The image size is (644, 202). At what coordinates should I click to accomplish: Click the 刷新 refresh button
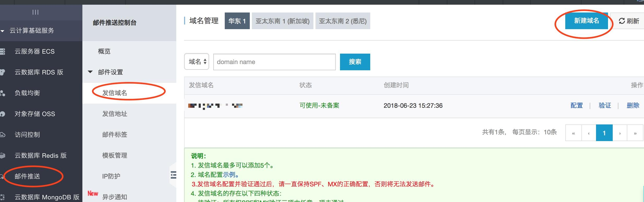629,21
